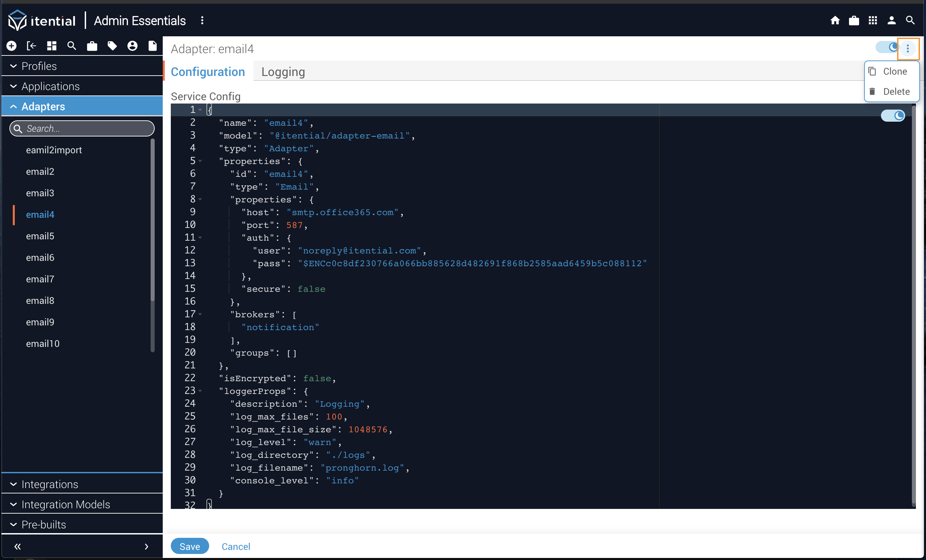926x560 pixels.
Task: Expand the Profiles section
Action: (x=39, y=66)
